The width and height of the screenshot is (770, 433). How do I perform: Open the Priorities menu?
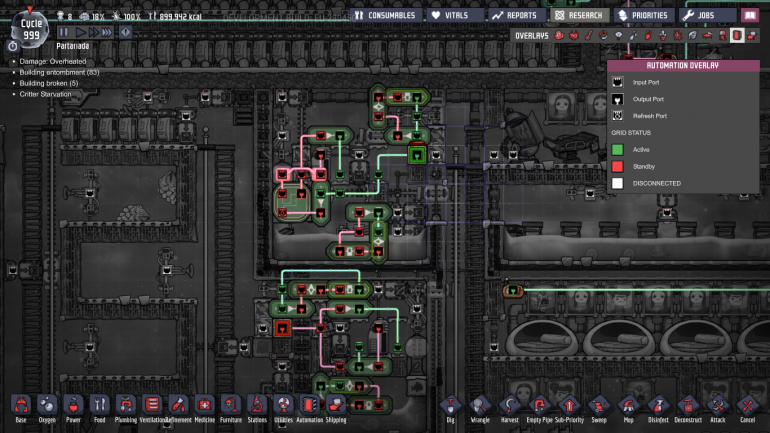[643, 15]
